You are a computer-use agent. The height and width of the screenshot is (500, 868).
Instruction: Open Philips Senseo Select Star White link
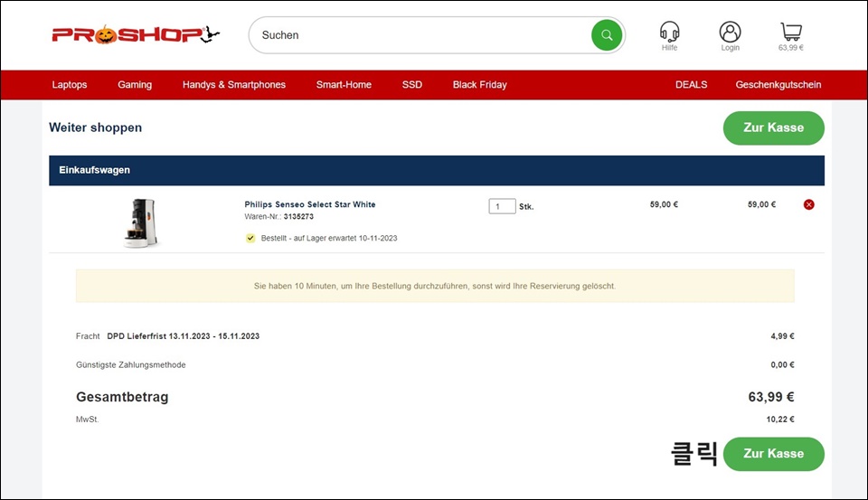coord(310,204)
